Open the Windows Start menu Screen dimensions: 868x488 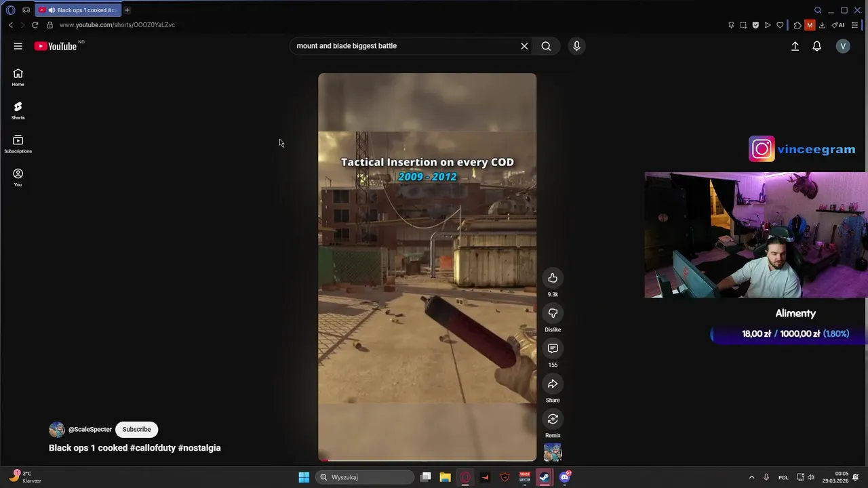pyautogui.click(x=304, y=477)
